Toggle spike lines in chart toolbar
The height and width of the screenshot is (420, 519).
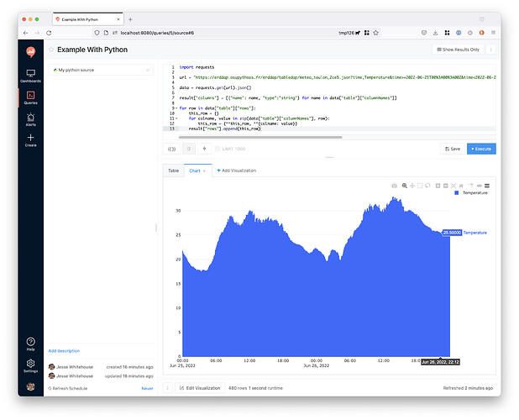click(x=471, y=186)
